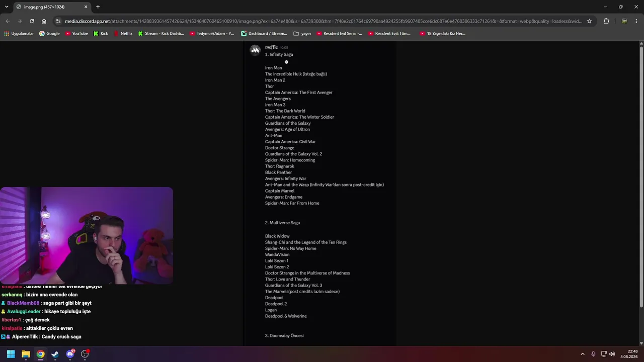Viewport: 644px width, 362px height.
Task: Open the browser extensions puzzle icon
Action: point(606,21)
